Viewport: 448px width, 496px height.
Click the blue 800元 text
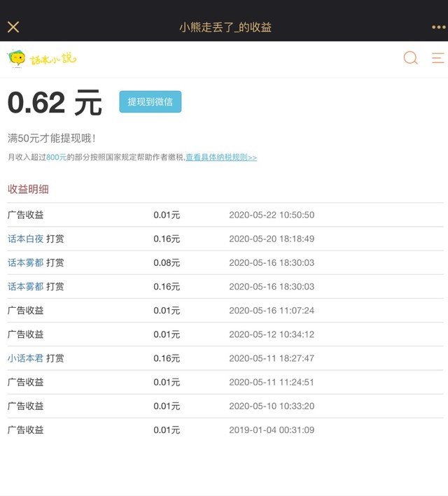click(56, 157)
